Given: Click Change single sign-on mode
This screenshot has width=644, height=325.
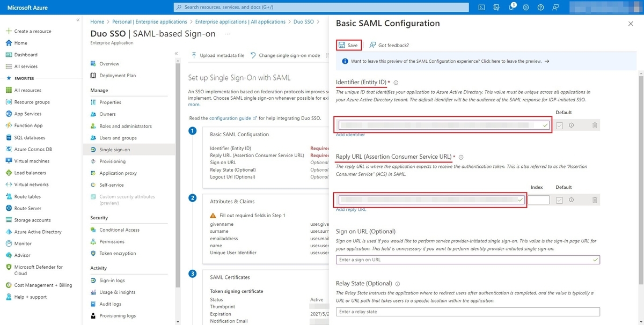Looking at the screenshot, I should [x=285, y=55].
